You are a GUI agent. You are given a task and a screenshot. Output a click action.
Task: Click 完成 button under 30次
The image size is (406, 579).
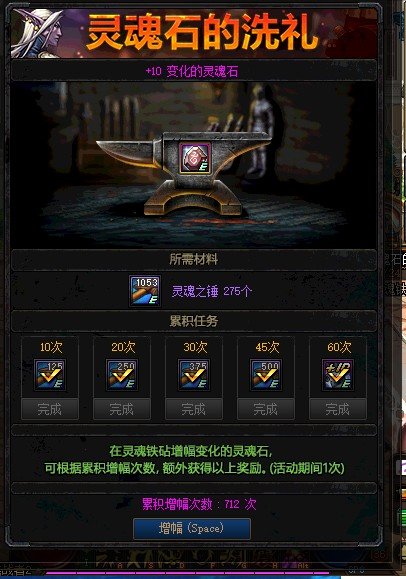click(x=194, y=409)
